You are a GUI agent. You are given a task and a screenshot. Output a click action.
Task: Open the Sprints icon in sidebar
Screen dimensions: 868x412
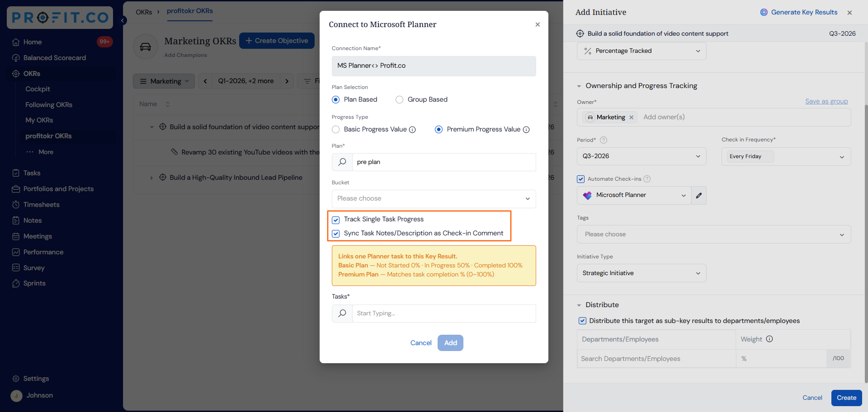point(16,283)
